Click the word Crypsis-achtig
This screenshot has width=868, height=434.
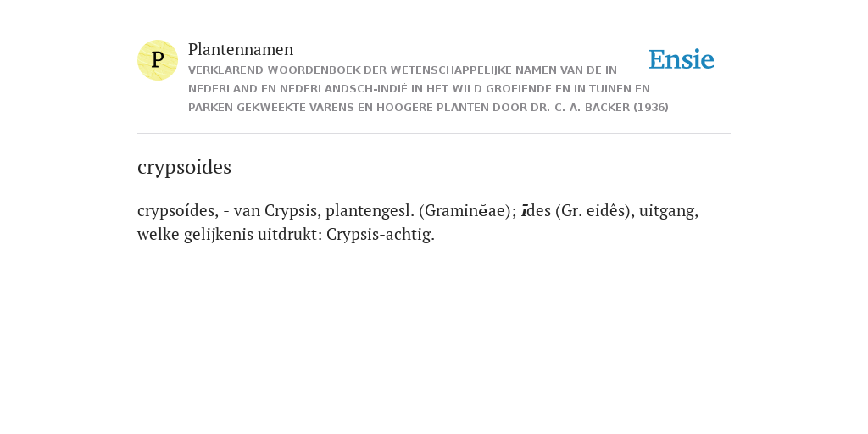tap(381, 235)
